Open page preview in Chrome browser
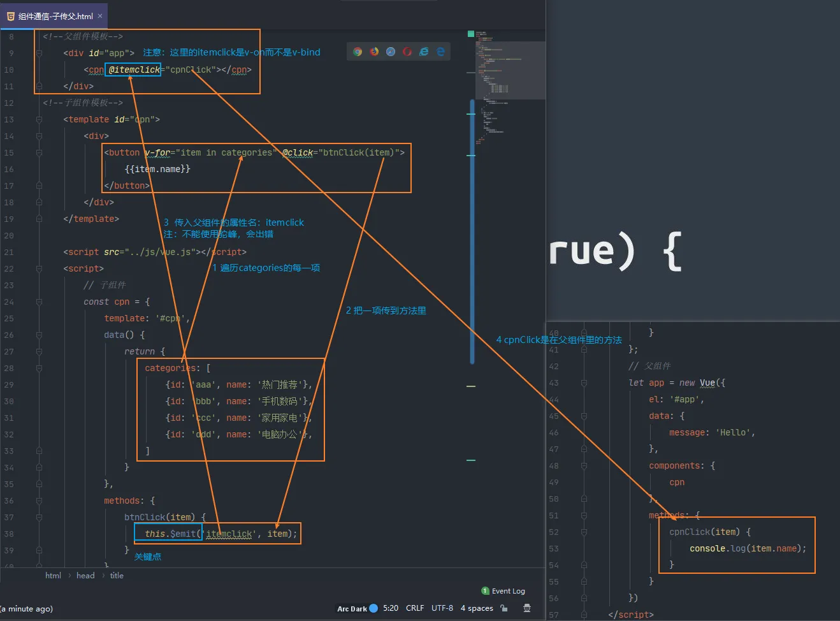This screenshot has height=621, width=840. 358,52
